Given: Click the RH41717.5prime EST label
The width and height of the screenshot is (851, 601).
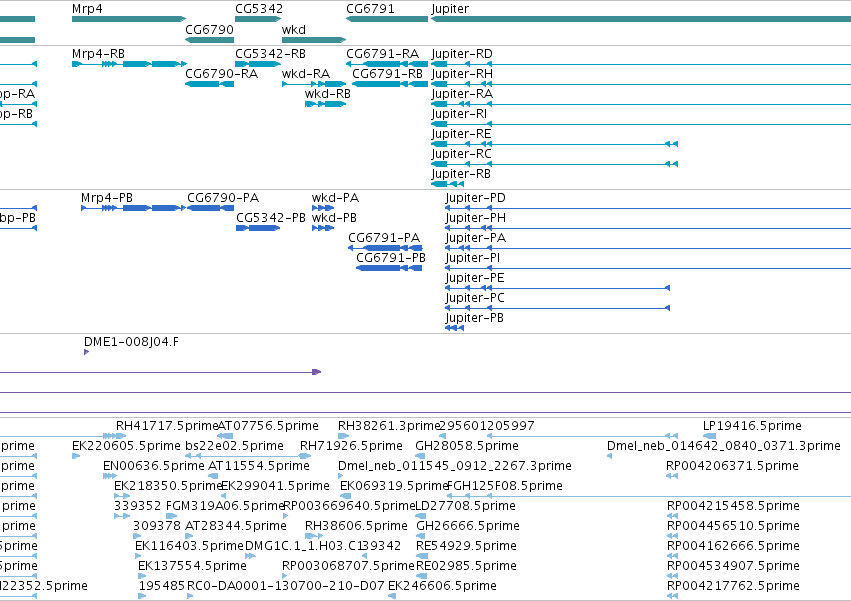Looking at the screenshot, I should pyautogui.click(x=167, y=426).
